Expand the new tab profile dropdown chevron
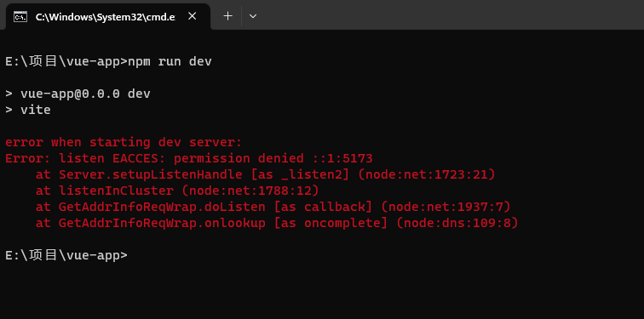Image resolution: width=644 pixels, height=319 pixels. (253, 16)
